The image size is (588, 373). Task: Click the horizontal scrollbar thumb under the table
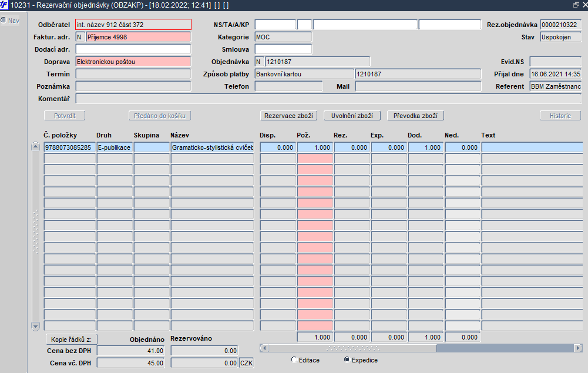coord(353,348)
